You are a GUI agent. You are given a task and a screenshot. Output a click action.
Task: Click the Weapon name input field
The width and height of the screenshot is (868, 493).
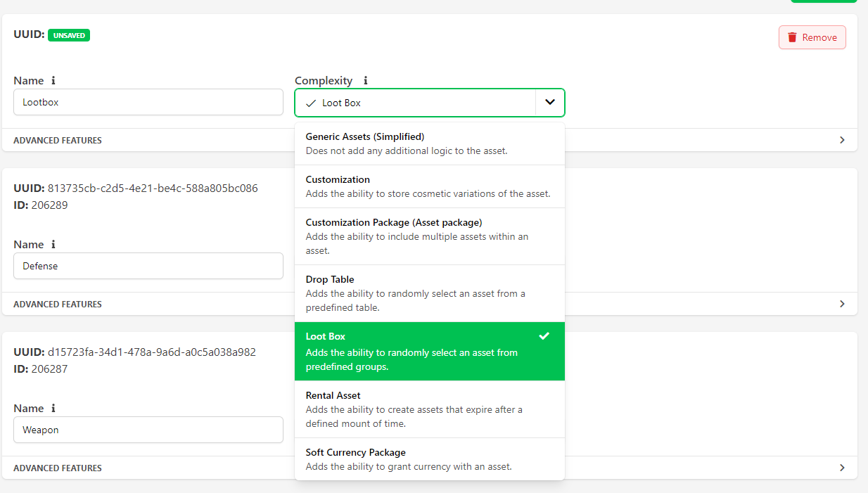tap(148, 430)
